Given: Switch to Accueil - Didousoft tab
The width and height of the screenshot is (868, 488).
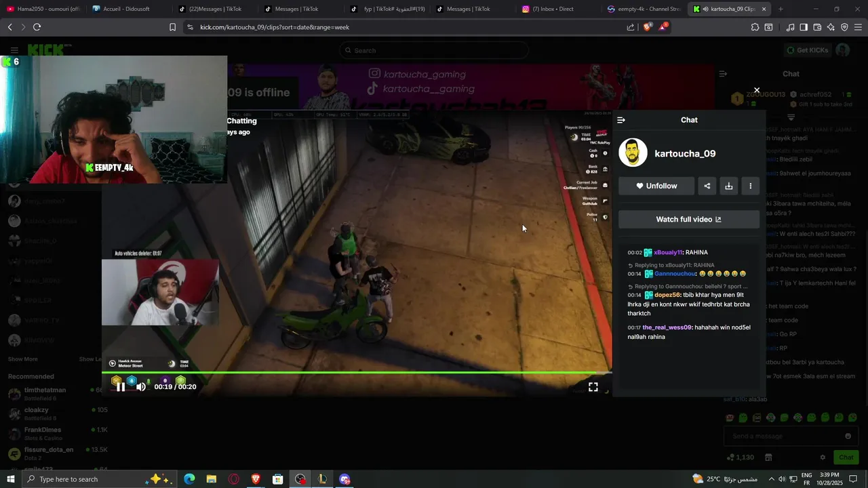Looking at the screenshot, I should [127, 9].
